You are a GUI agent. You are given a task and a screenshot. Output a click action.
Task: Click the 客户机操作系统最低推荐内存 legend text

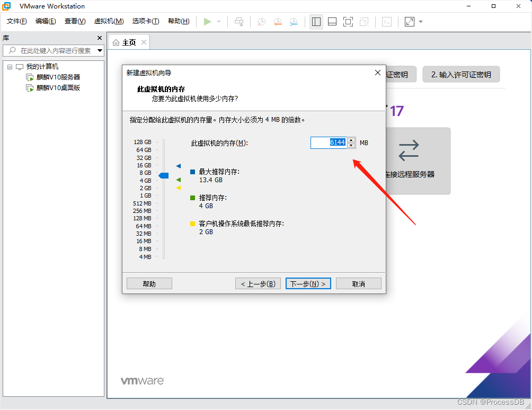click(x=241, y=224)
